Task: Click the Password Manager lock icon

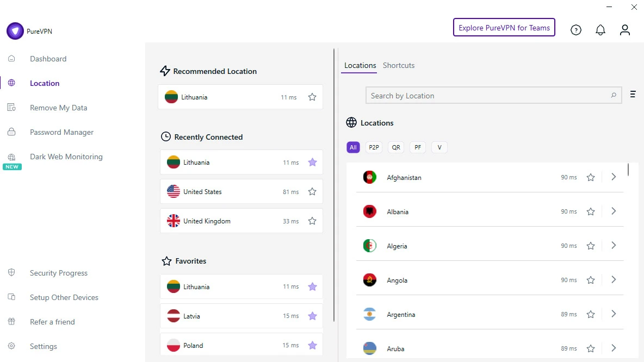Action: pos(11,132)
